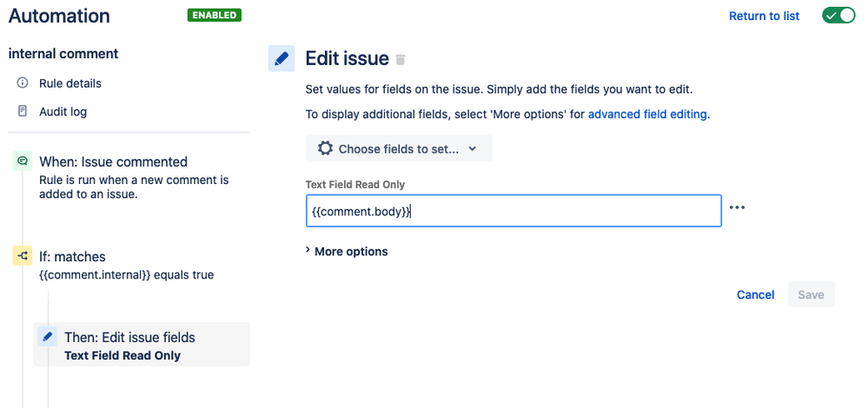This screenshot has height=408, width=868.
Task: Click the Rule details info icon
Action: click(22, 83)
